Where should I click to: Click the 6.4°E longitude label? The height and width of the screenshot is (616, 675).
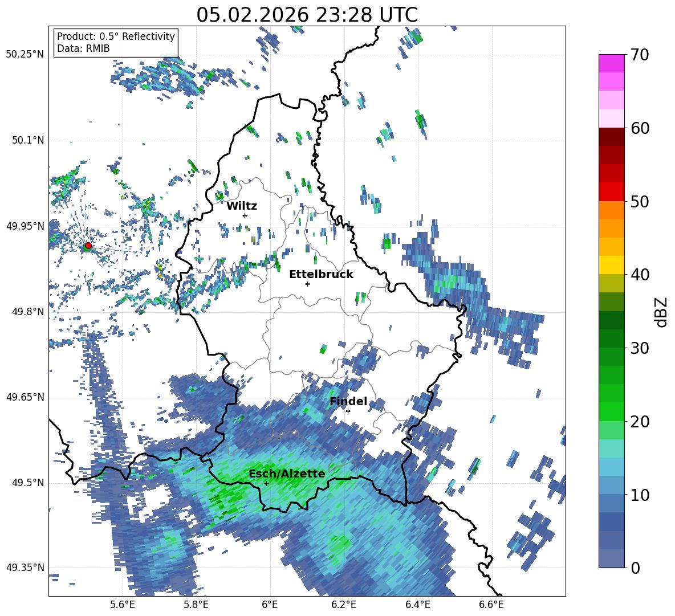pos(417,605)
